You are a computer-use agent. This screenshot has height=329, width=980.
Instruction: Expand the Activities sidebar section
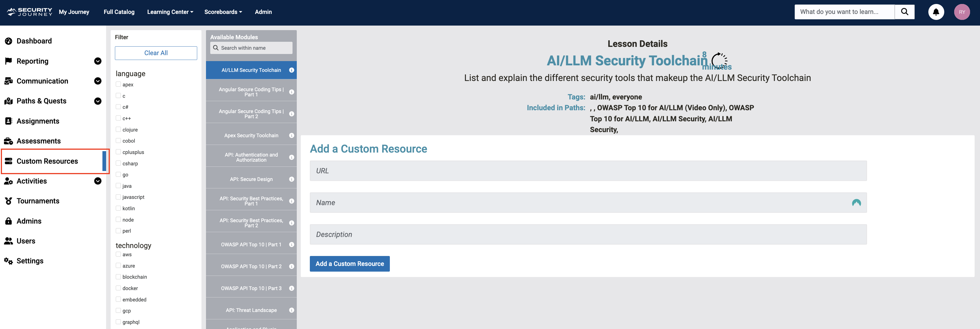98,181
